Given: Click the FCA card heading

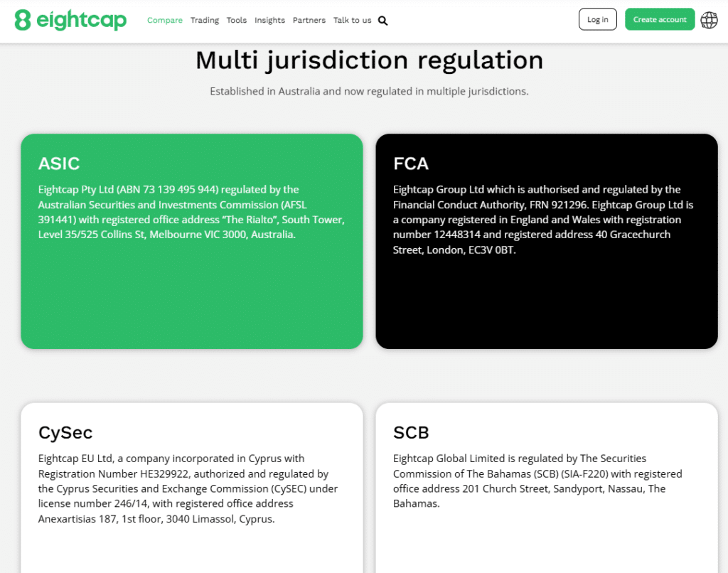Looking at the screenshot, I should (x=411, y=164).
